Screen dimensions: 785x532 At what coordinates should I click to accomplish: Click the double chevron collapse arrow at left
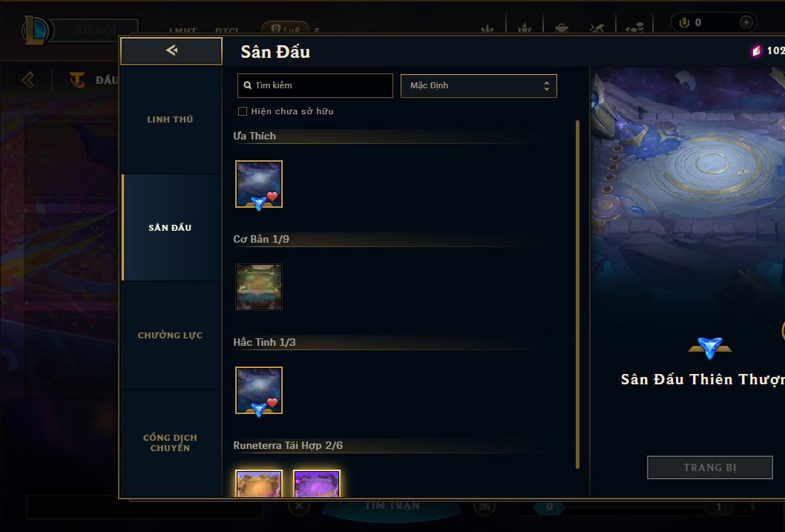pyautogui.click(x=28, y=79)
